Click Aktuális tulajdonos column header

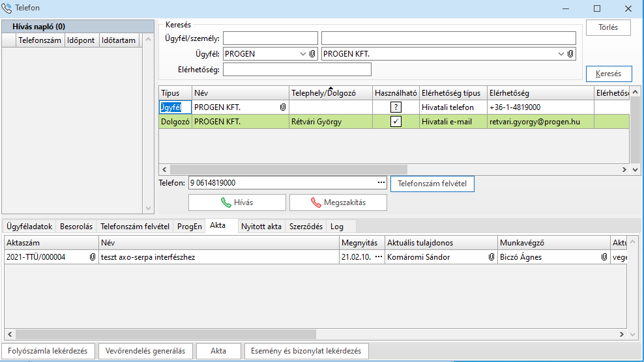click(x=441, y=243)
